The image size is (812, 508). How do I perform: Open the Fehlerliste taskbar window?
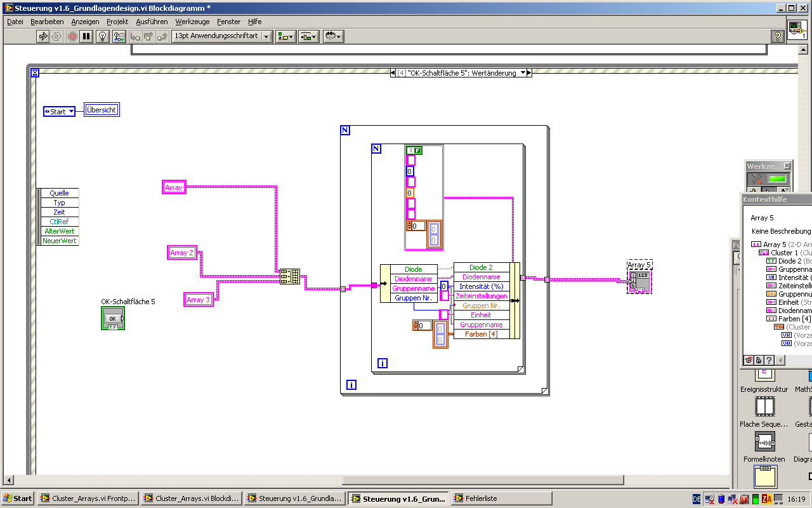(x=501, y=498)
